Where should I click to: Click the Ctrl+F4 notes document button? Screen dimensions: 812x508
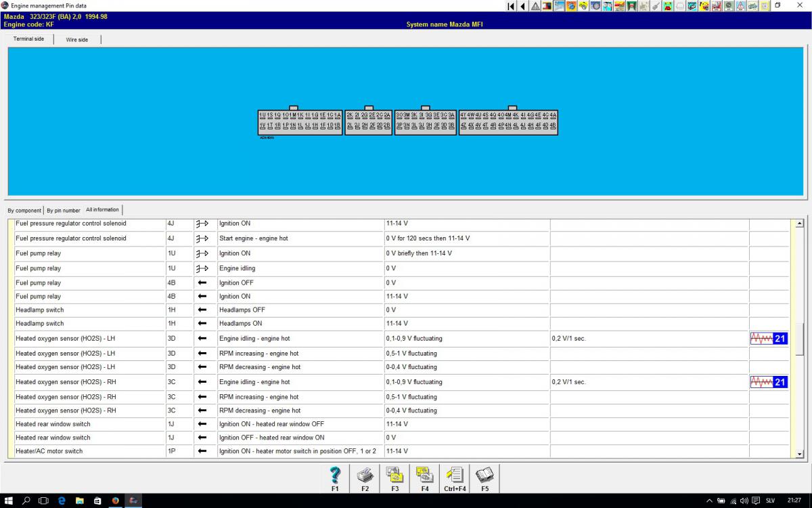[x=455, y=478]
